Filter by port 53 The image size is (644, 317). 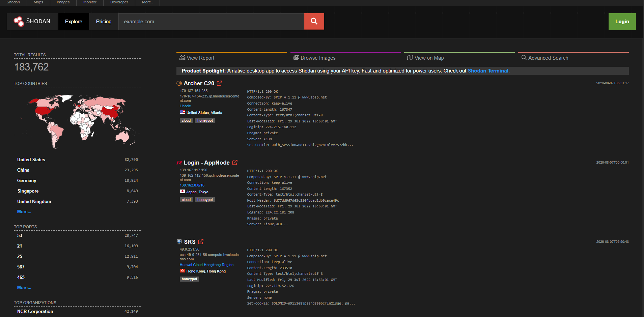pyautogui.click(x=20, y=235)
